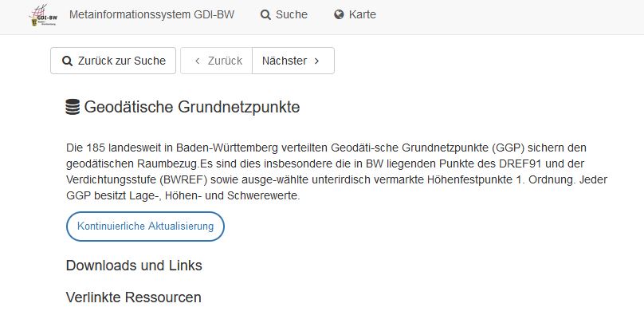
Task: Click the GDI-BW logo image
Action: coord(43,15)
